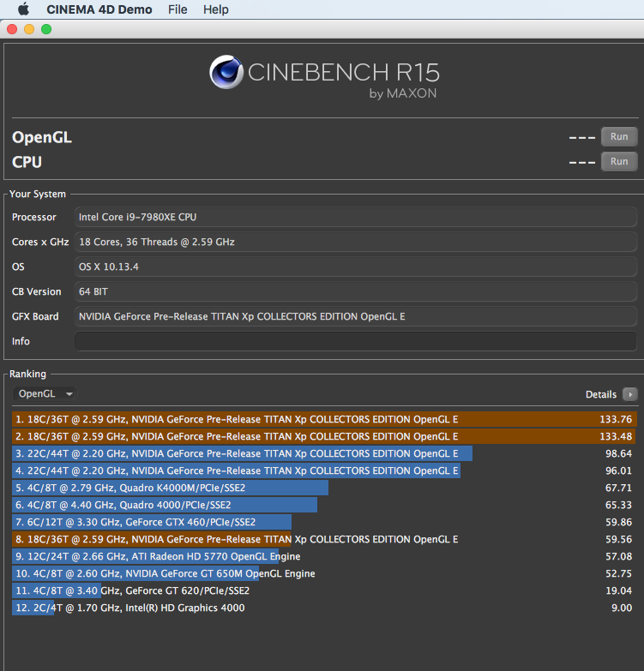Click the empty Info input field
Viewport: 644px width, 671px height.
[356, 341]
